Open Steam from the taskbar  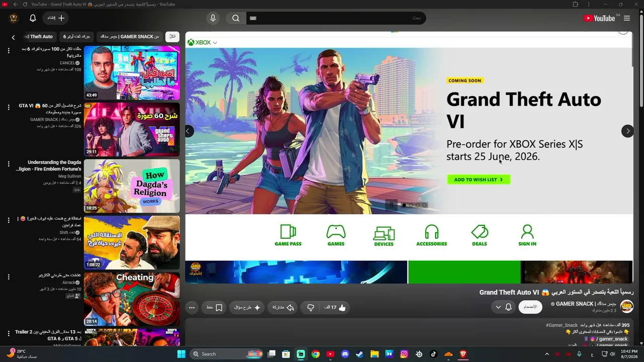coord(360,354)
